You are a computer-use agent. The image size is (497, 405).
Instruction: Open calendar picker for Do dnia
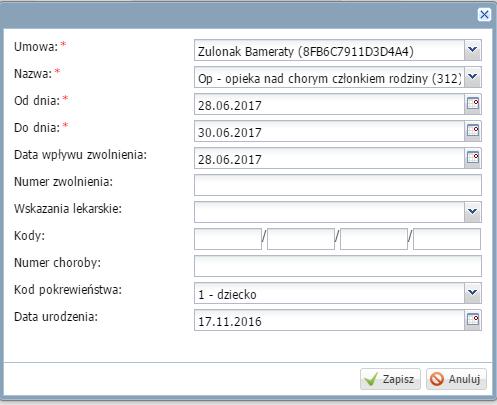(x=473, y=131)
